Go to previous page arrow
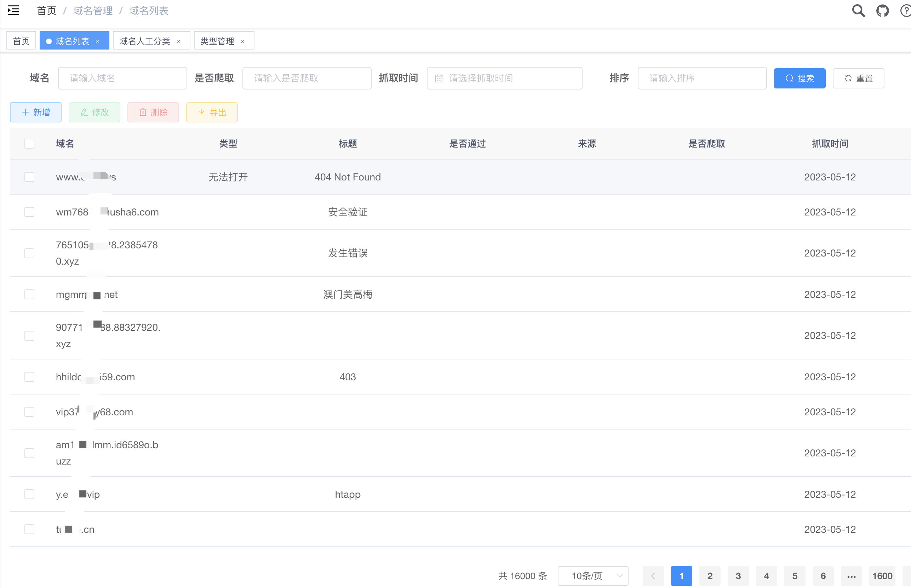 pos(653,576)
